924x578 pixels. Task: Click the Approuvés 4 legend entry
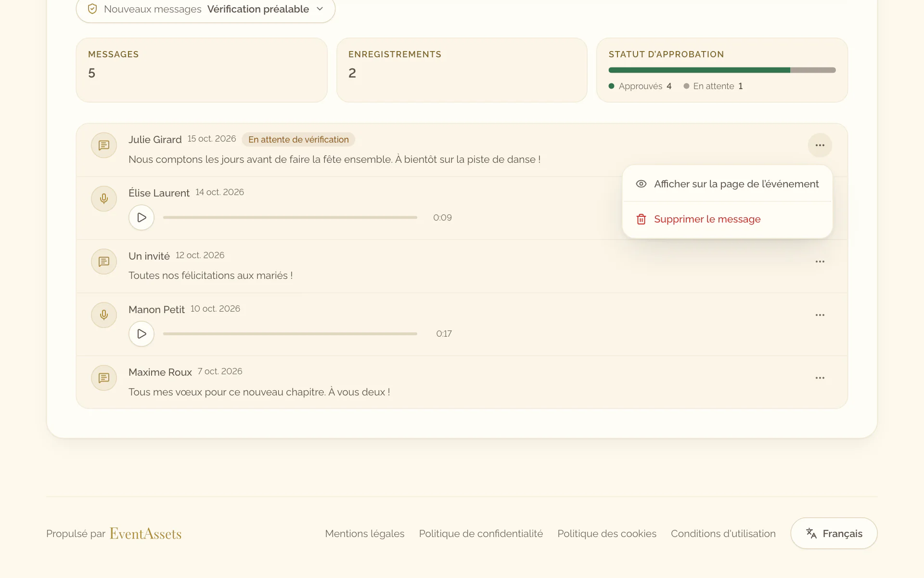[x=640, y=86]
